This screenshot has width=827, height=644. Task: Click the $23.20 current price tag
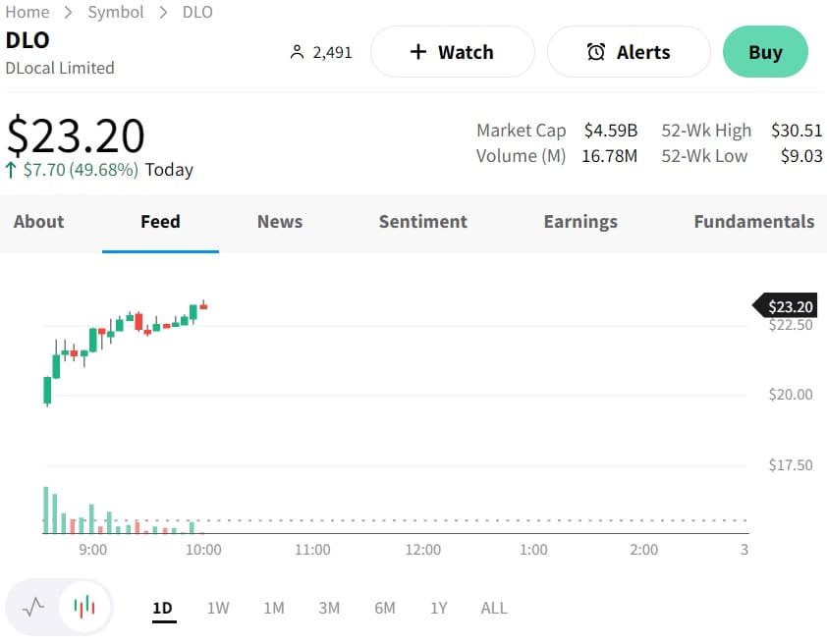point(790,306)
